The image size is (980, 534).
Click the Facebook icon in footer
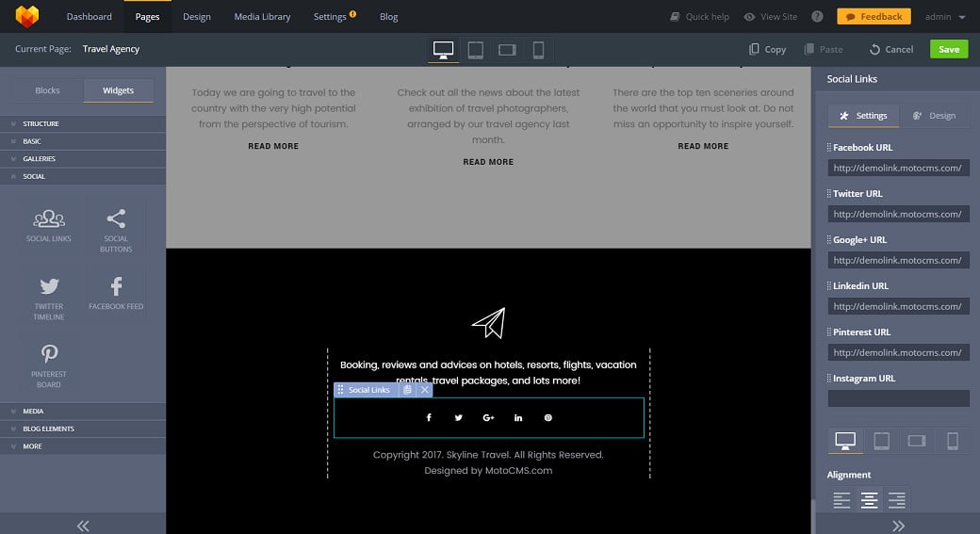tap(429, 417)
